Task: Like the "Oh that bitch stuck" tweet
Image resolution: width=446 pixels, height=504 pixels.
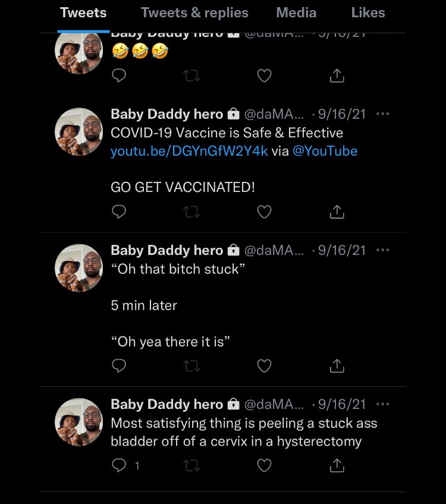Action: [x=264, y=366]
